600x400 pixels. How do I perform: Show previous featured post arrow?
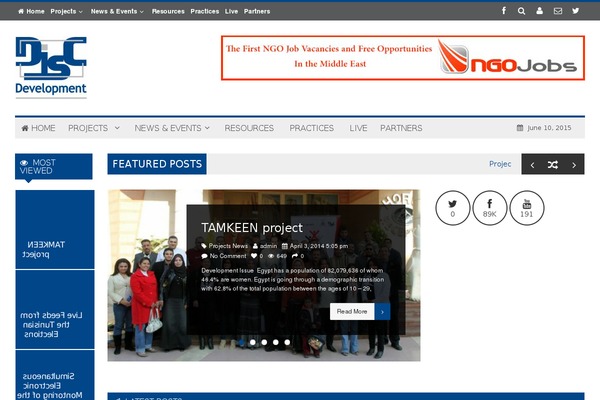point(532,165)
